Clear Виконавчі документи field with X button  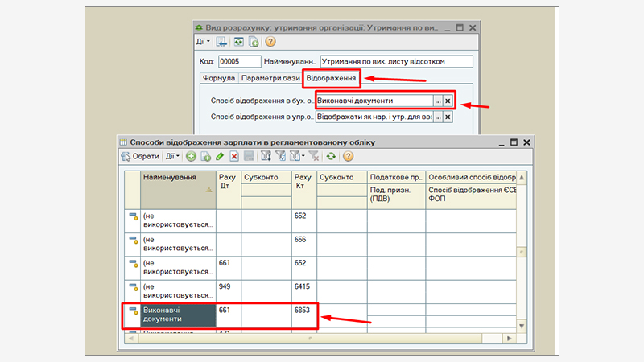[x=448, y=101]
